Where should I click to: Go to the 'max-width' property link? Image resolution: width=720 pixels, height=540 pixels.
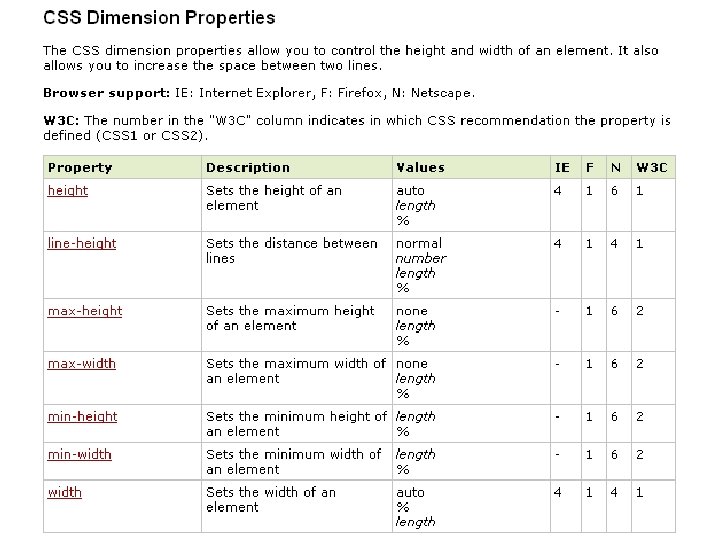tap(82, 364)
